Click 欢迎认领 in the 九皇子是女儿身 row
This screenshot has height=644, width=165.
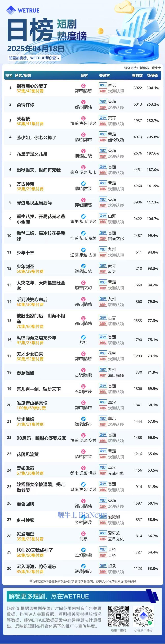click(x=116, y=156)
